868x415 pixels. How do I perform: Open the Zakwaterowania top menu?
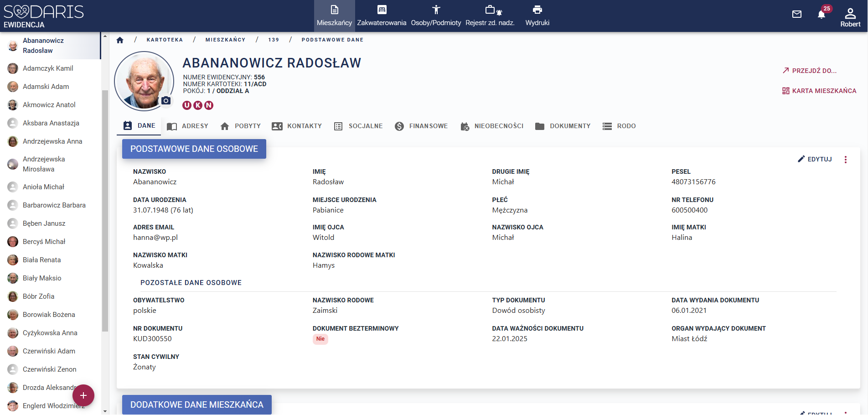382,16
